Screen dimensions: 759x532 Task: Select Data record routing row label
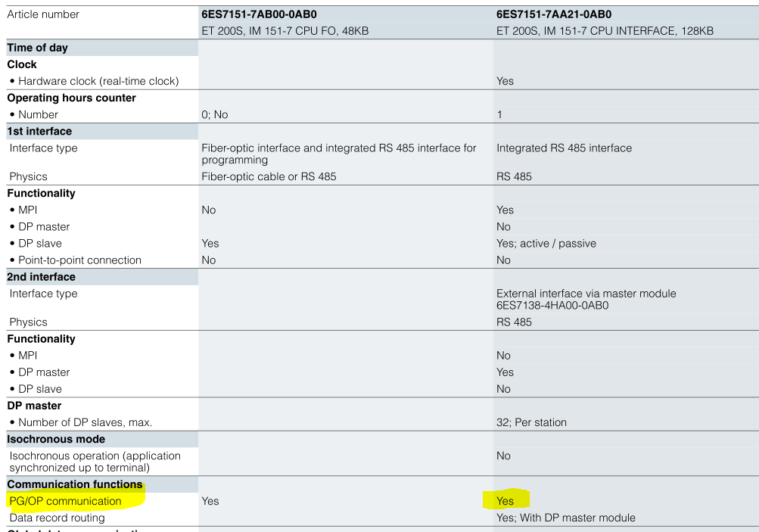[57, 518]
